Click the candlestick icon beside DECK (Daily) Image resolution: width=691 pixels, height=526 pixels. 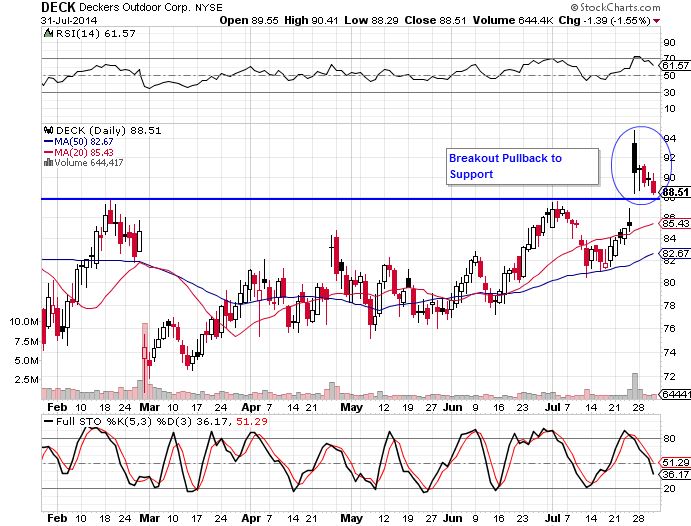click(x=48, y=130)
